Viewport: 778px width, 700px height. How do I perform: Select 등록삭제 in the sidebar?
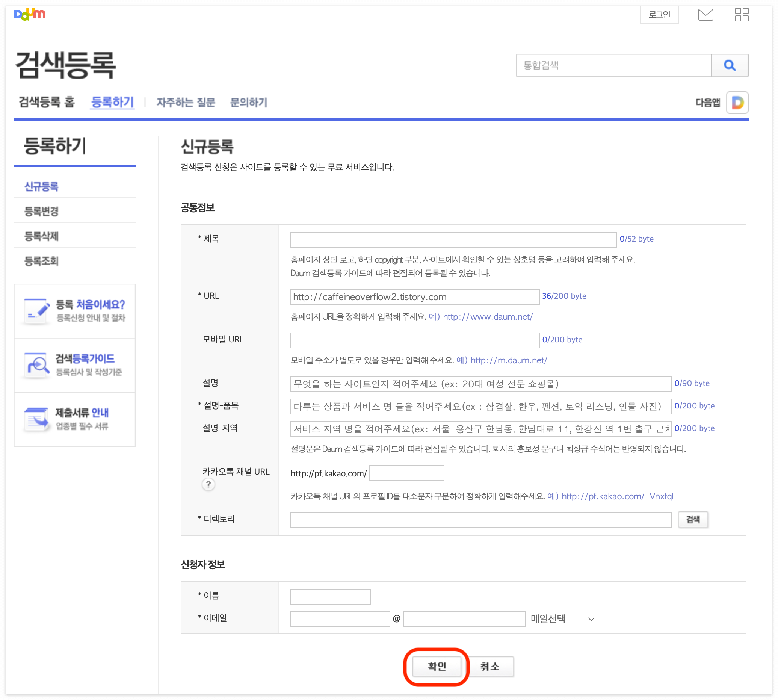pyautogui.click(x=42, y=236)
